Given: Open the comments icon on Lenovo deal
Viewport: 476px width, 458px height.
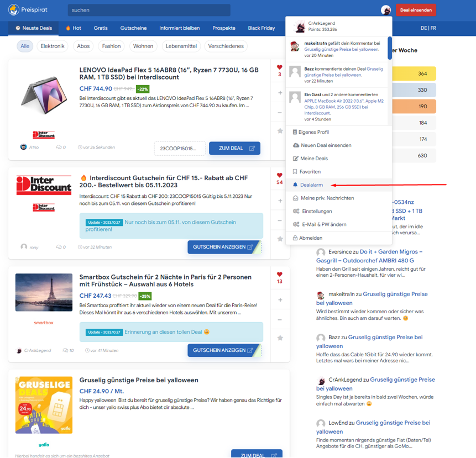Looking at the screenshot, I should pos(59,148).
